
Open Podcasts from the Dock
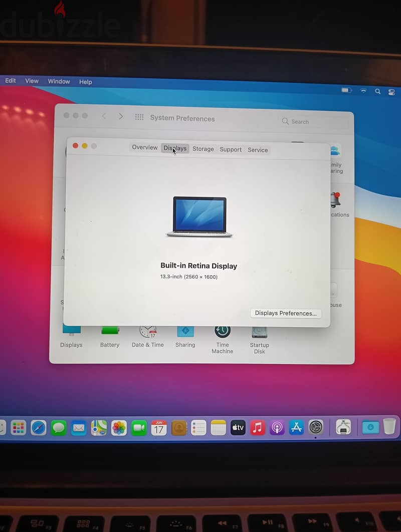click(277, 427)
